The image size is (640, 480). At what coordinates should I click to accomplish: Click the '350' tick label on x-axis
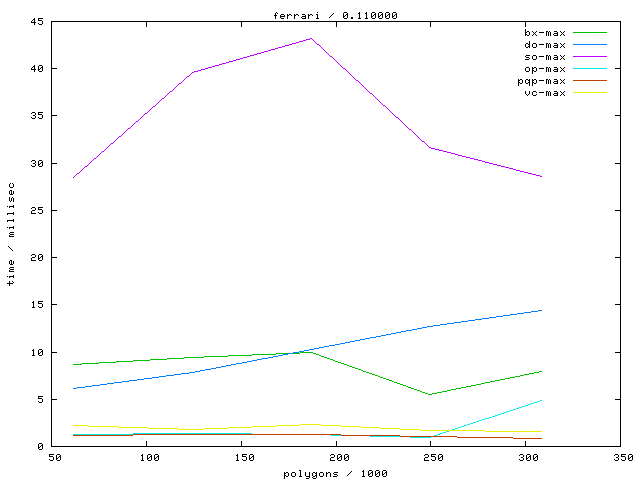[622, 457]
